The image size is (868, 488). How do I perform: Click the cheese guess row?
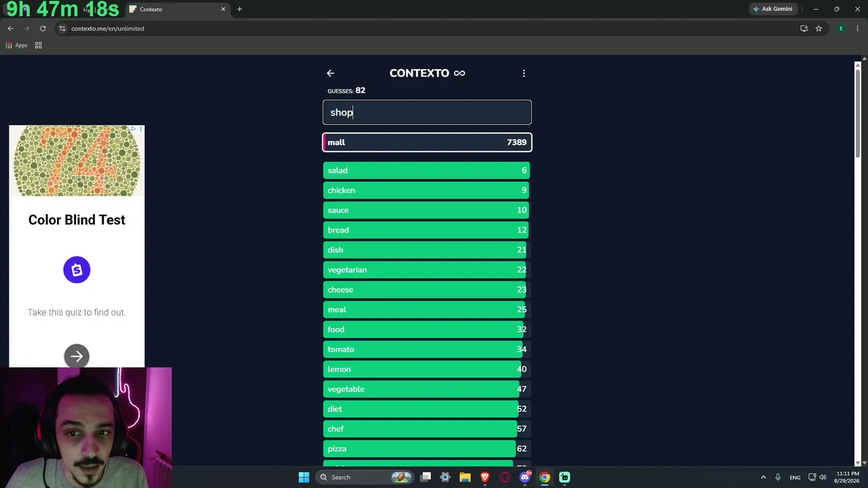pyautogui.click(x=427, y=289)
